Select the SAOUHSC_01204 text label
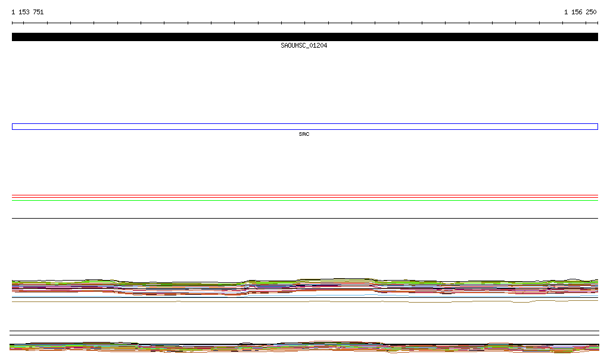Screen dimensions: 610x364 tap(304, 46)
